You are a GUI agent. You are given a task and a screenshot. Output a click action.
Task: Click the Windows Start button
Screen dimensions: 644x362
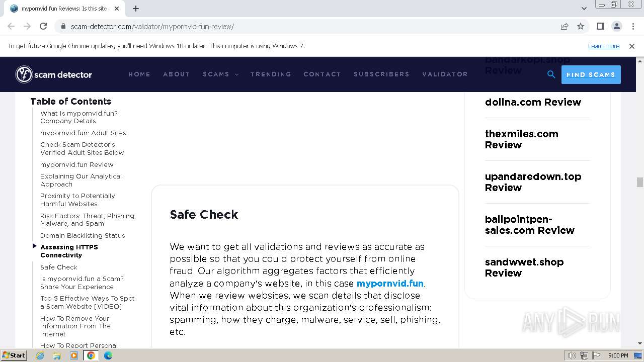tap(14, 355)
